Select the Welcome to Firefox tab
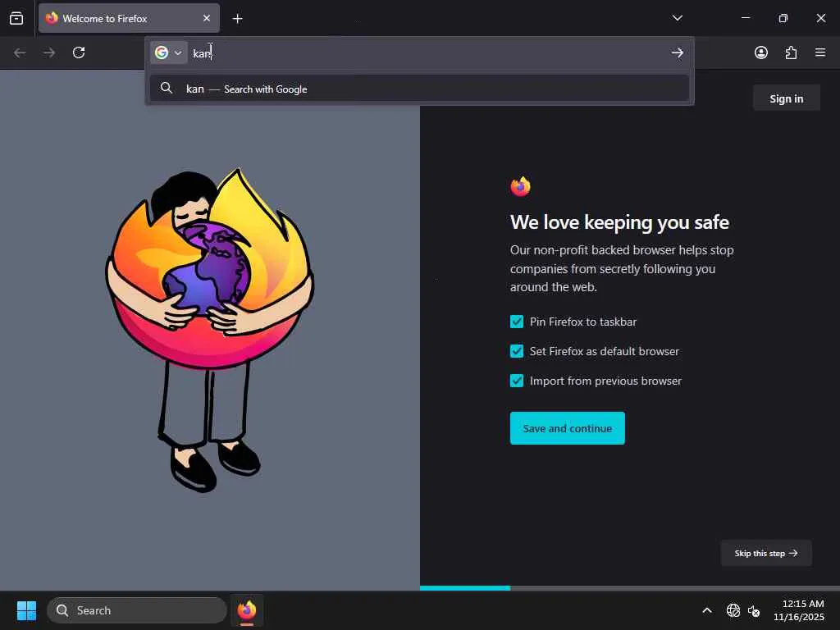The width and height of the screenshot is (840, 630). click(129, 18)
